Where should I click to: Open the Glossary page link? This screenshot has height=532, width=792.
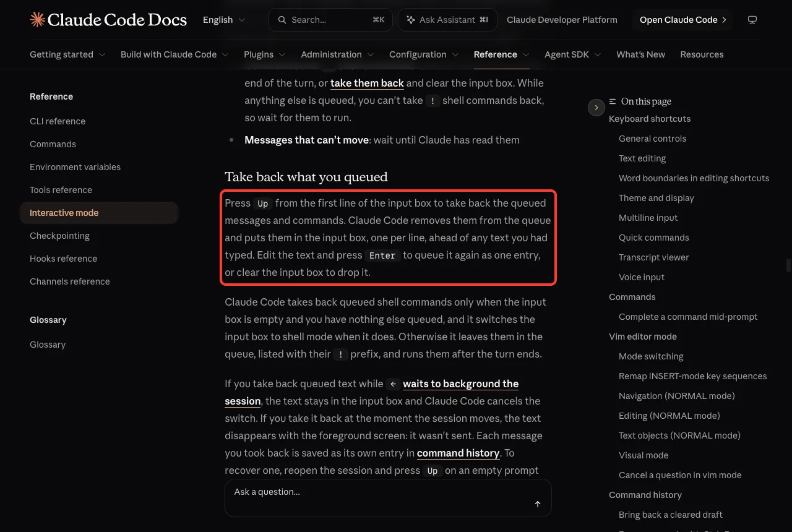click(48, 345)
